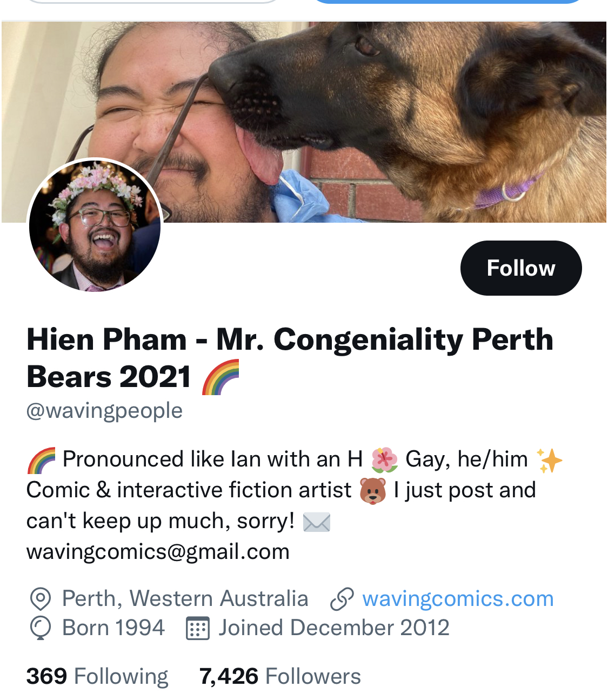Open the 7,426 Followers list
The height and width of the screenshot is (700, 608).
tap(280, 676)
